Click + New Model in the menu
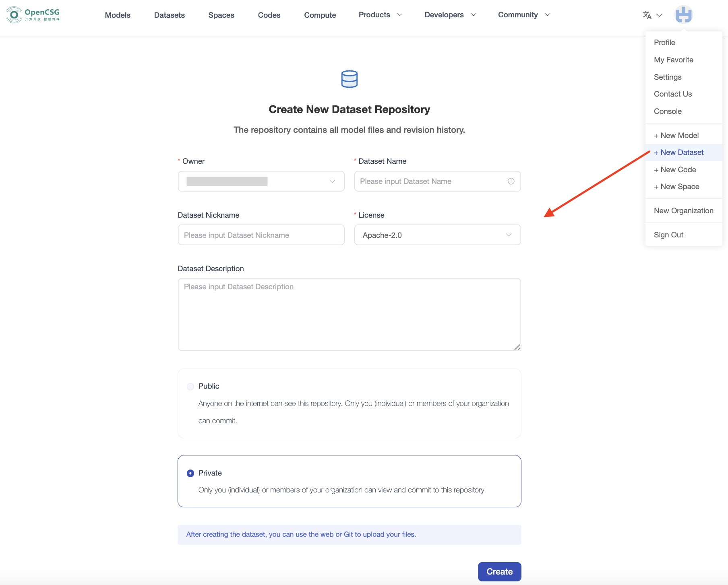The image size is (728, 585). (676, 135)
